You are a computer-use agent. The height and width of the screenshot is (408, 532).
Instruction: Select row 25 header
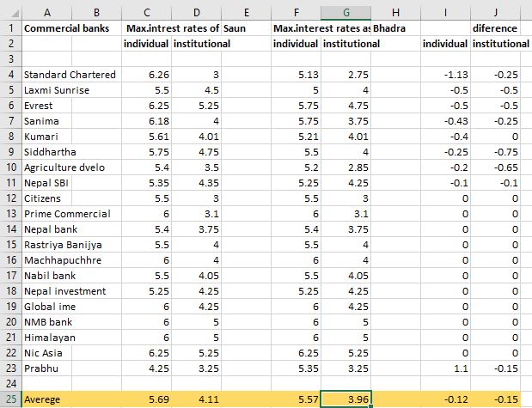click(x=10, y=399)
